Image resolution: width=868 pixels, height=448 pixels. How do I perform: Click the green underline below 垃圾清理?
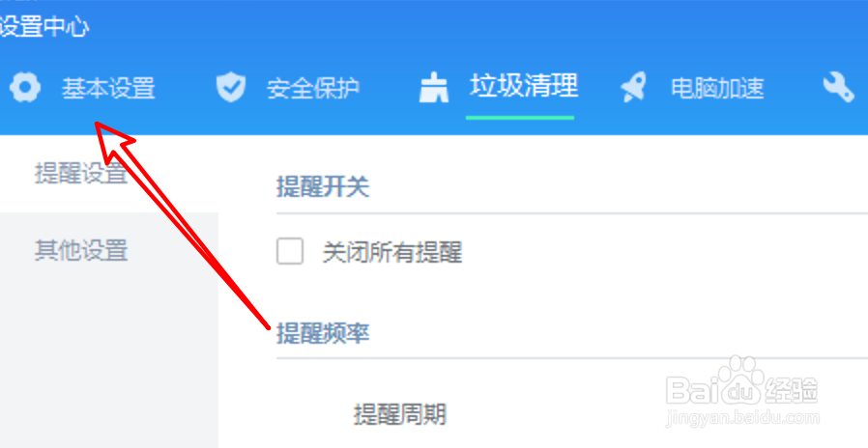520,117
